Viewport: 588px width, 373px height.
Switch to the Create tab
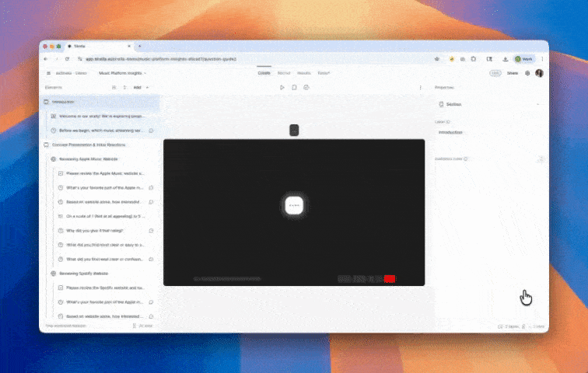[264, 73]
